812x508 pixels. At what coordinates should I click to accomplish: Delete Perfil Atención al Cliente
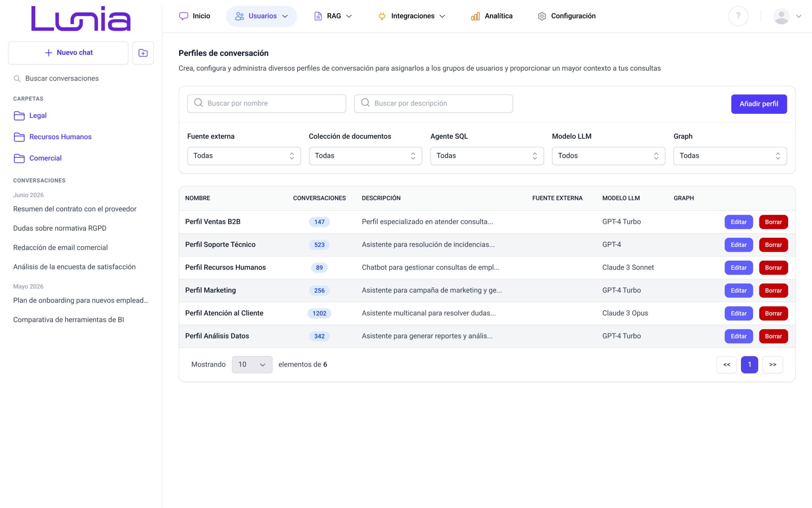(x=773, y=313)
